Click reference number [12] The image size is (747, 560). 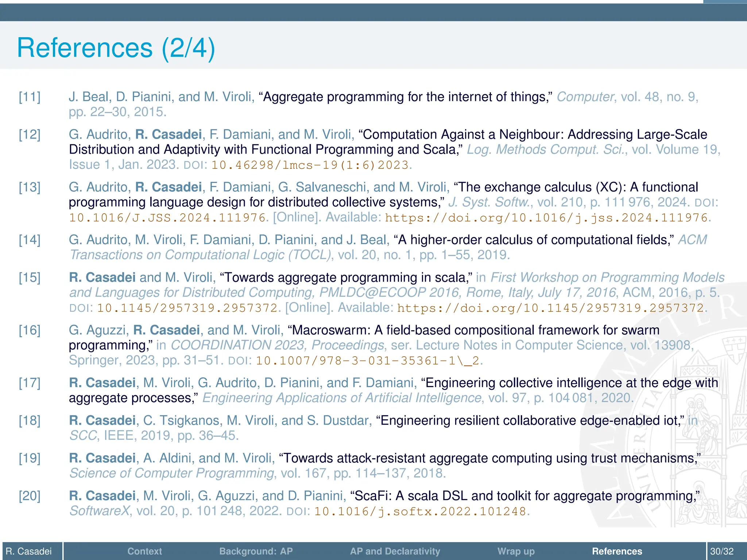click(30, 135)
